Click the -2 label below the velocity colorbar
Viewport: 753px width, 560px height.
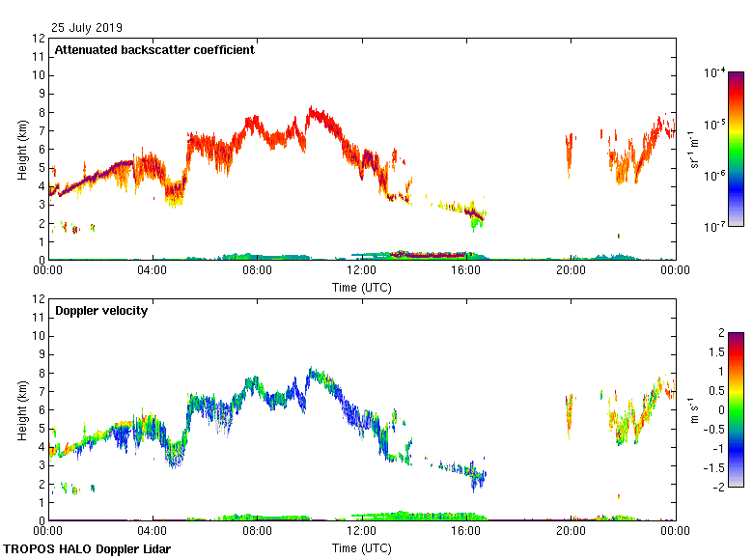(717, 488)
